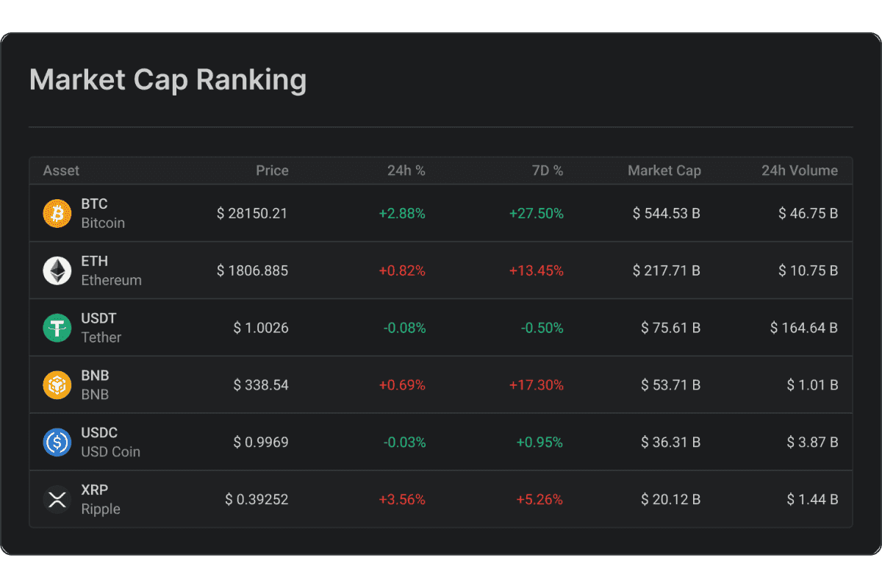Sort by the 24h % column header
The image size is (882, 588).
pos(406,171)
